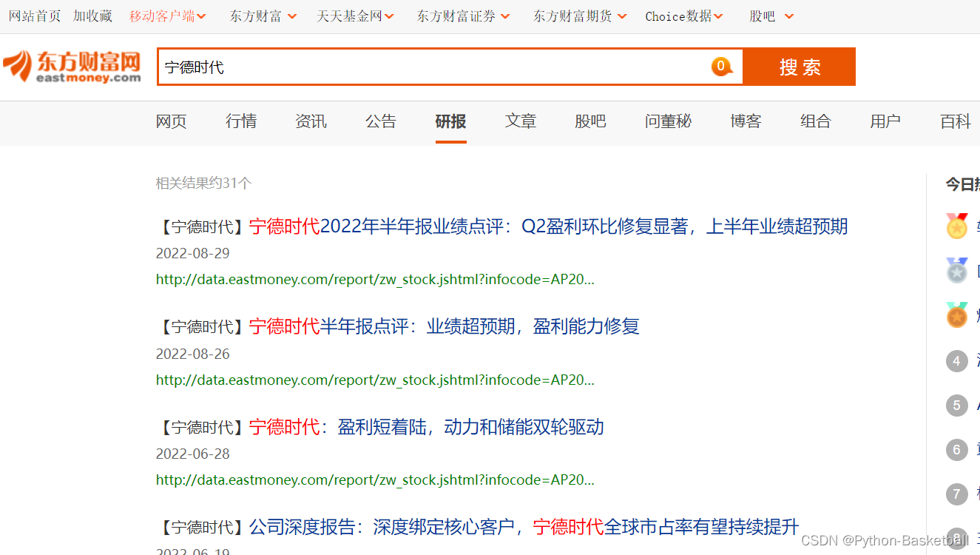Screen dimensions: 980x555
Task: Click the 搜索 button
Action: pyautogui.click(x=800, y=67)
